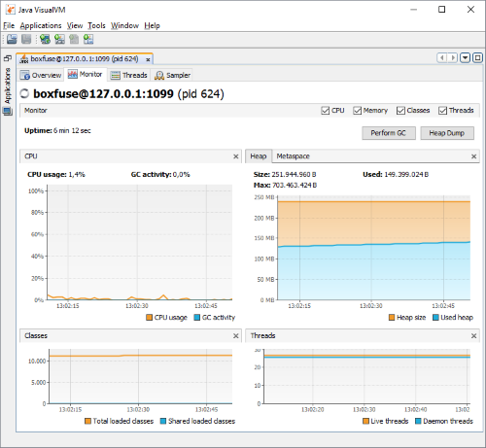Click the restore-window icon above Applications sidebar
486x448 pixels.
click(x=8, y=58)
